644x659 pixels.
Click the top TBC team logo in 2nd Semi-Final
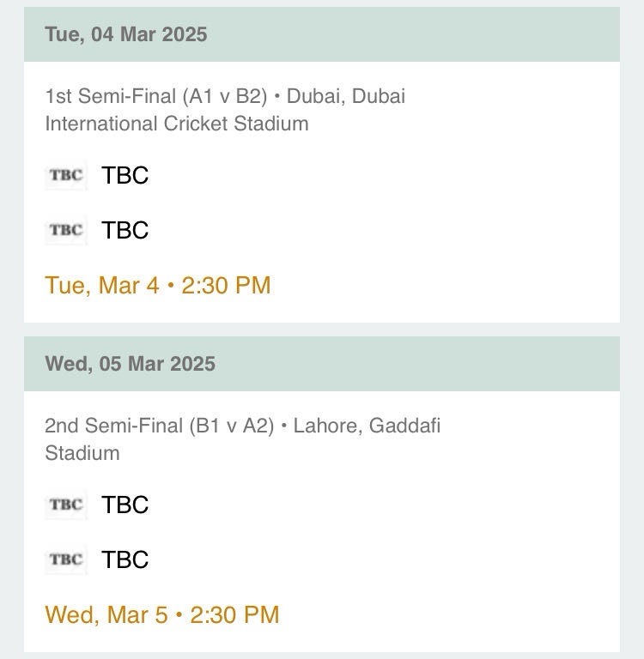coord(66,505)
